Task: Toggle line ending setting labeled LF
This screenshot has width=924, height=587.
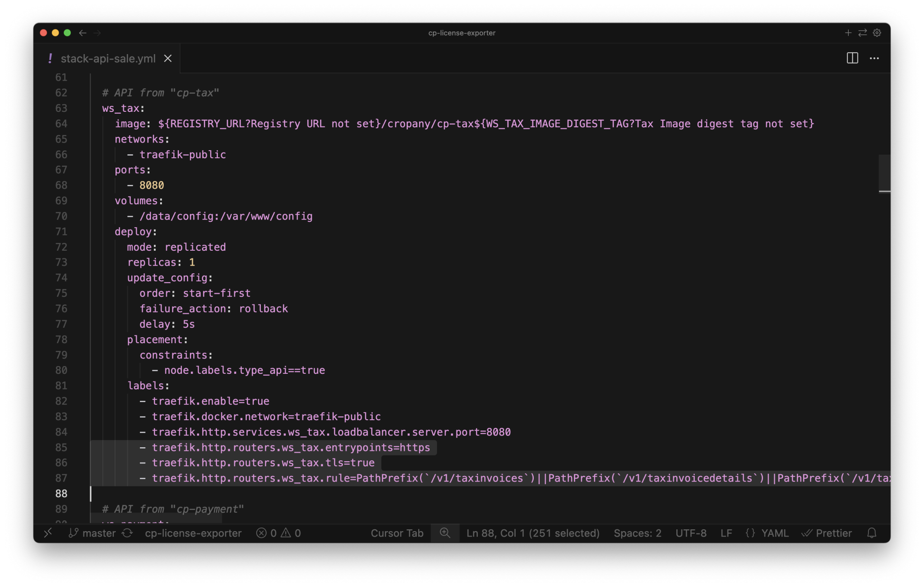Action: pyautogui.click(x=726, y=533)
